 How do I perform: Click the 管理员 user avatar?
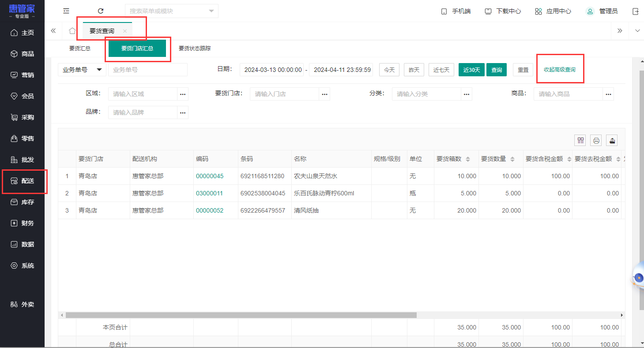pos(590,11)
